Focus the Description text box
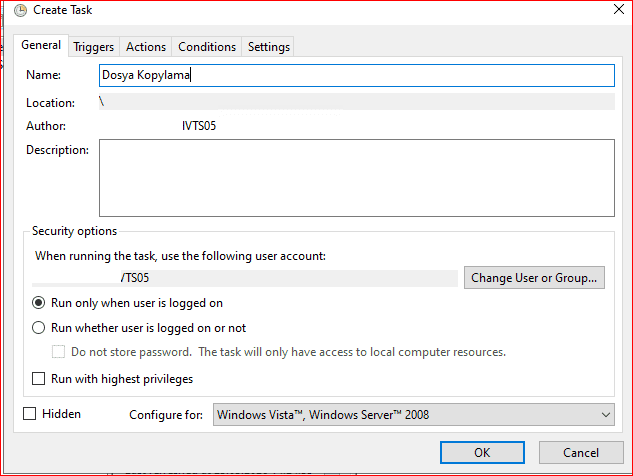Screen dimensions: 633x476 pyautogui.click(x=356, y=178)
